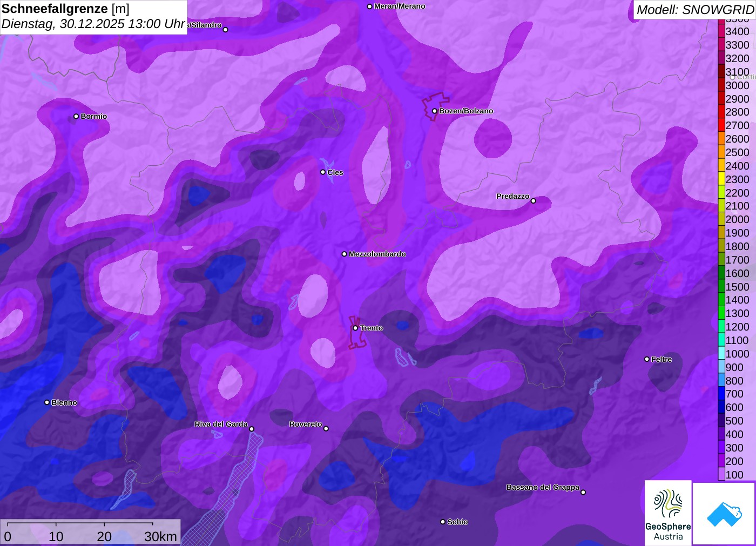
Task: Click the GeoSphere Austria logo
Action: (668, 513)
